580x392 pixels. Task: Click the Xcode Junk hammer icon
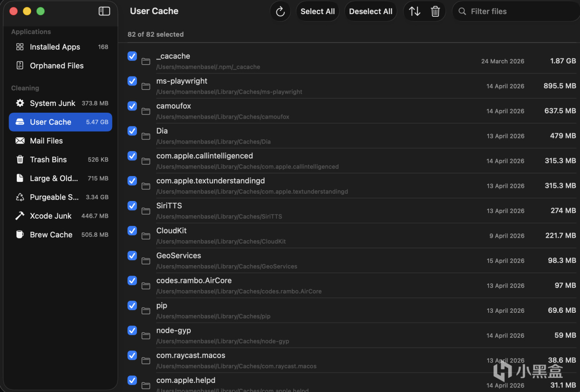[20, 216]
